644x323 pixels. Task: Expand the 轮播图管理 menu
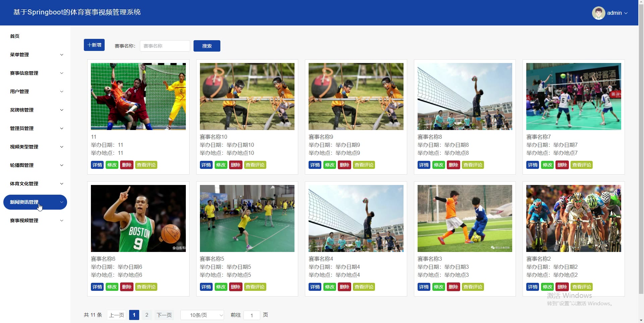35,165
